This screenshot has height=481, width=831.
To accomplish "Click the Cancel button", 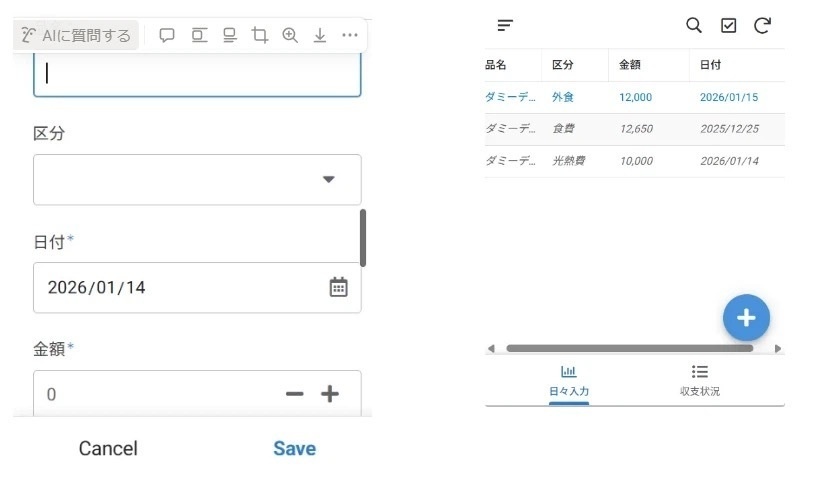I will click(x=108, y=449).
